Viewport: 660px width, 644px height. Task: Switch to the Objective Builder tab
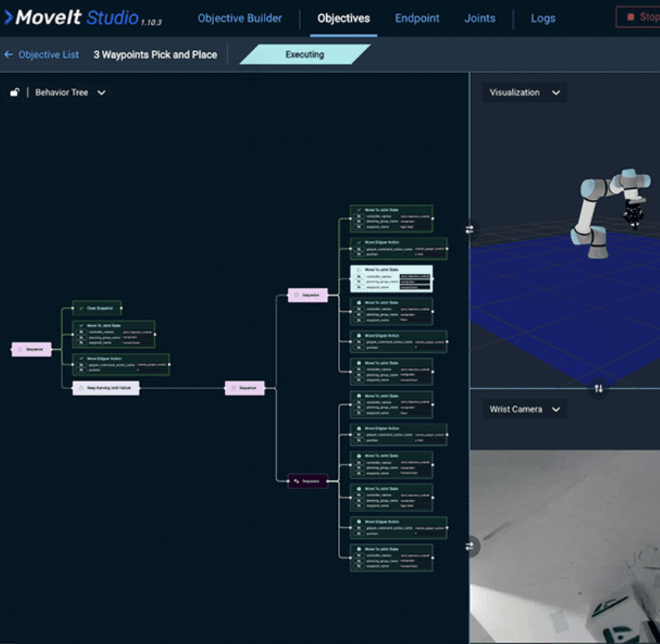(240, 18)
